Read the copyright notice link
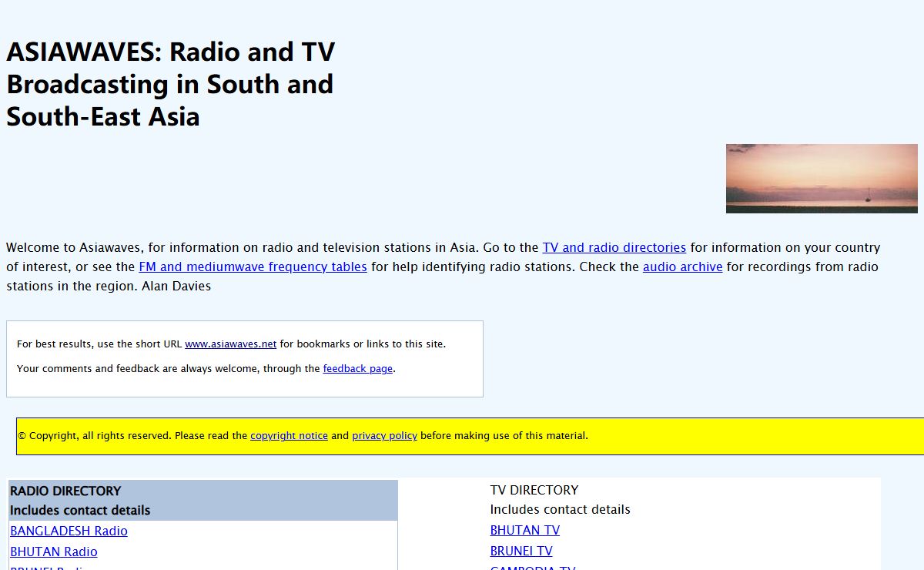The image size is (924, 570). coord(289,436)
